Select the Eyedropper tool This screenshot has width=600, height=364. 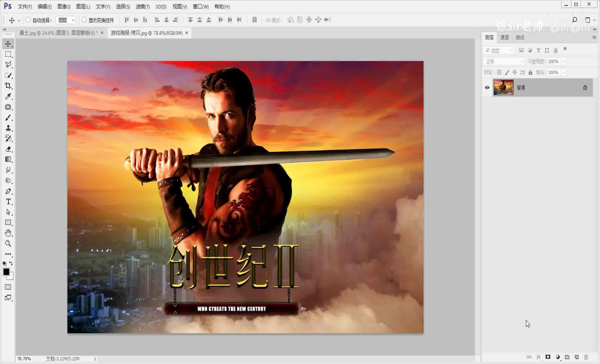coord(8,97)
